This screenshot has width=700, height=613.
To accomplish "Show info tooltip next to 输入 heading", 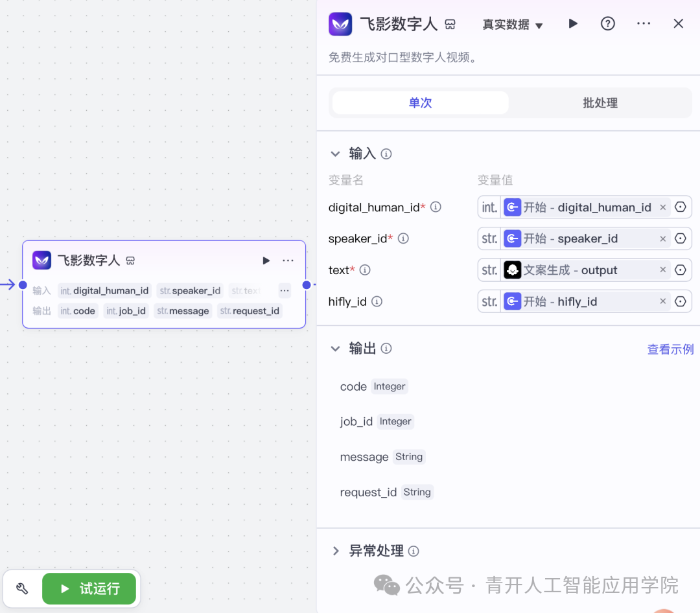I will point(386,154).
